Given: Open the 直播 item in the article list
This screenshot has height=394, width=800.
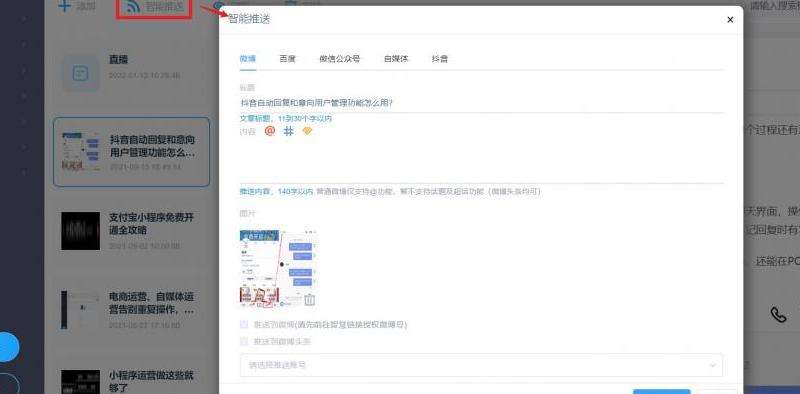Looking at the screenshot, I should (132, 72).
